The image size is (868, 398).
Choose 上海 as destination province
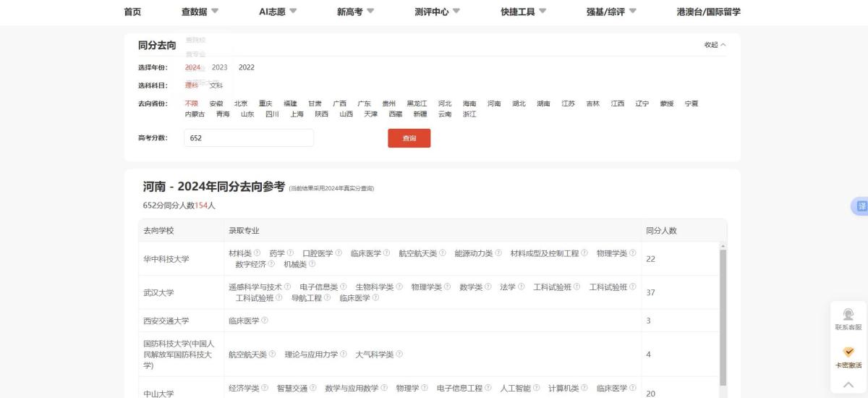tap(297, 114)
